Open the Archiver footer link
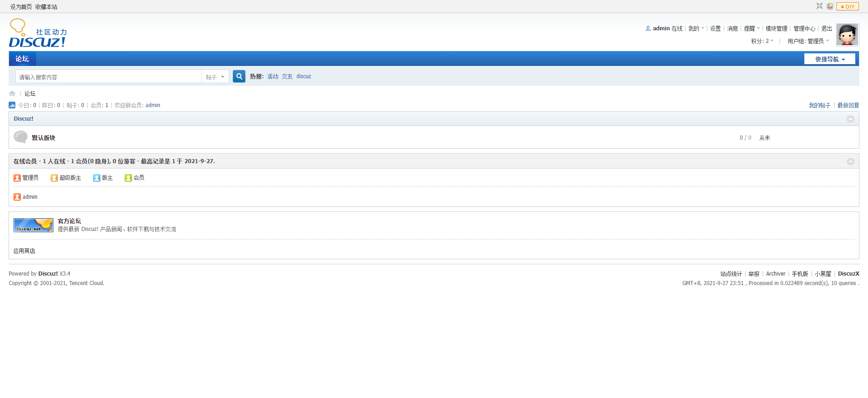 coord(775,274)
